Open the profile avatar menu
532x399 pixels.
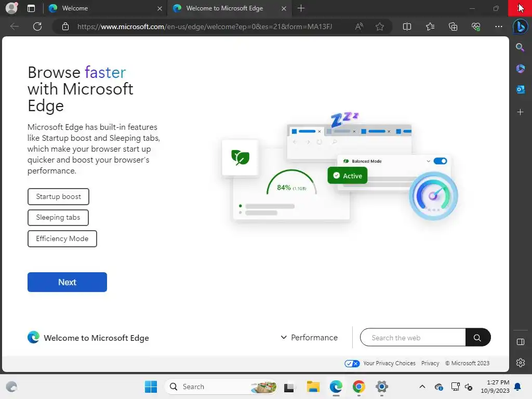[x=11, y=8]
